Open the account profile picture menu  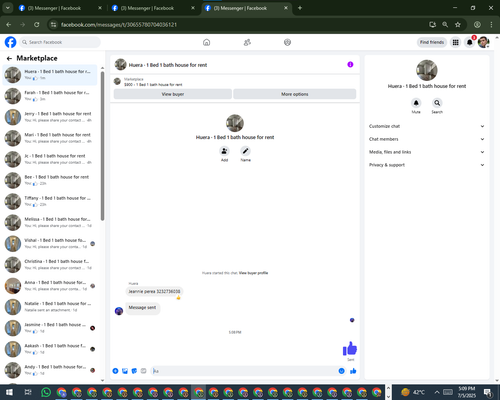pos(483,42)
